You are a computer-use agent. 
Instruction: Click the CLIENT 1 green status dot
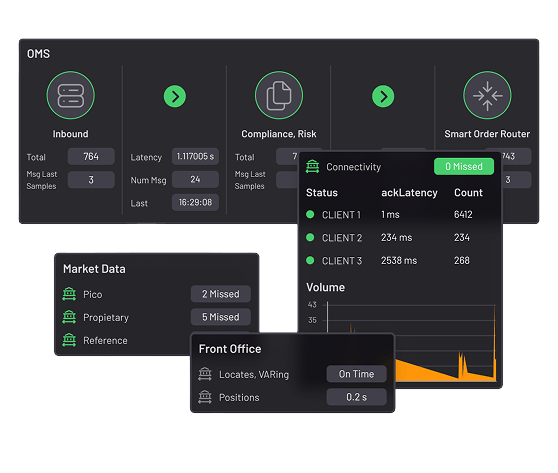coord(310,214)
